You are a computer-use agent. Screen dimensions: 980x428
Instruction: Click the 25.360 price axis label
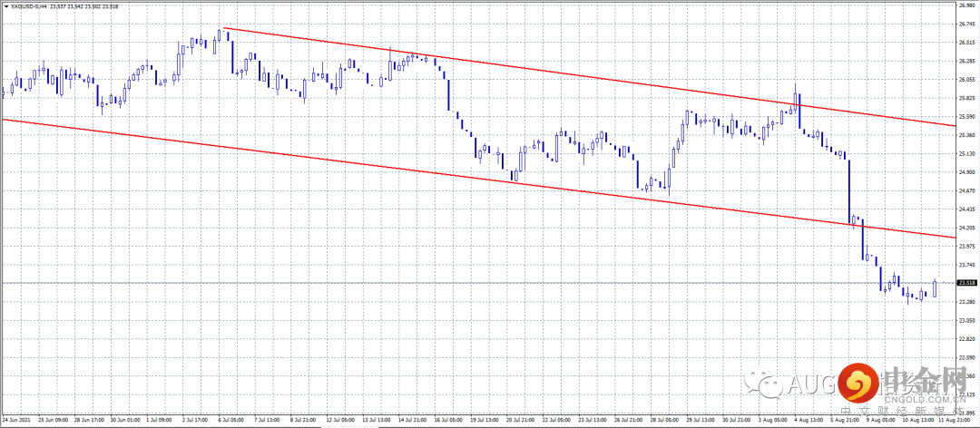[967, 136]
